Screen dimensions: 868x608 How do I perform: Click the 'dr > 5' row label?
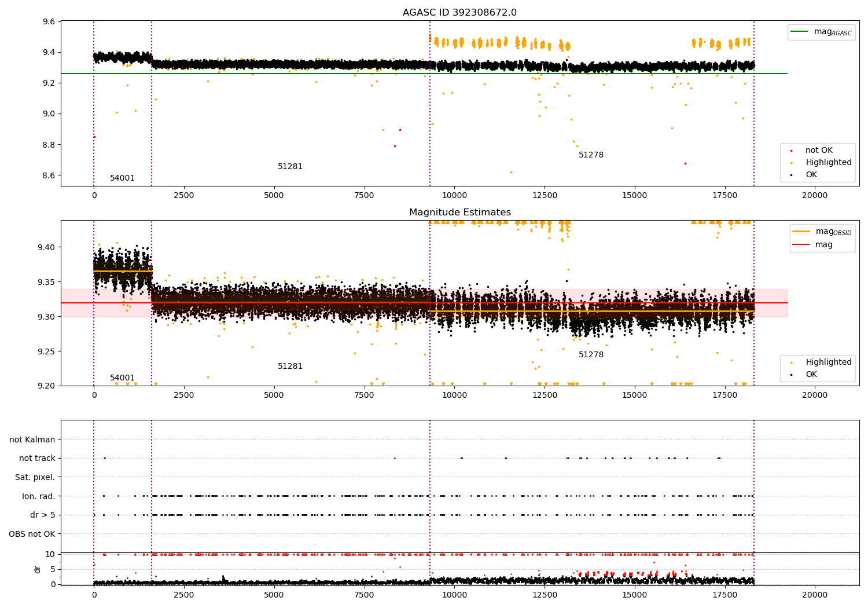(x=43, y=515)
